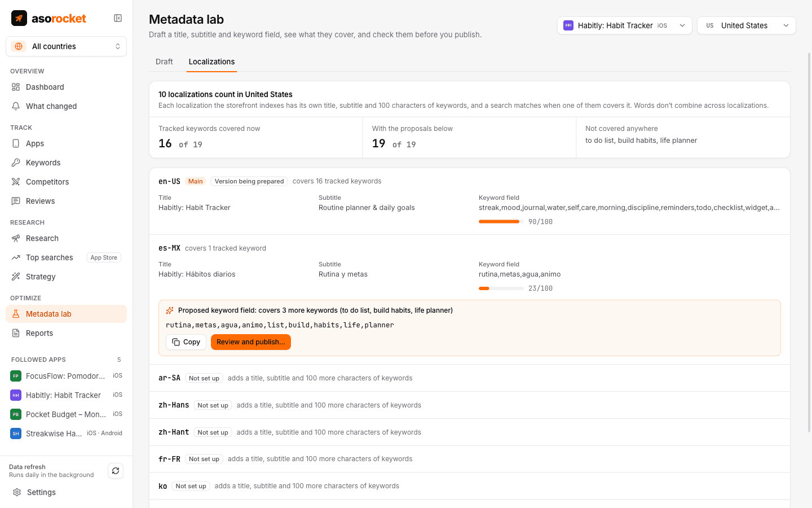Open Research section

66,238
